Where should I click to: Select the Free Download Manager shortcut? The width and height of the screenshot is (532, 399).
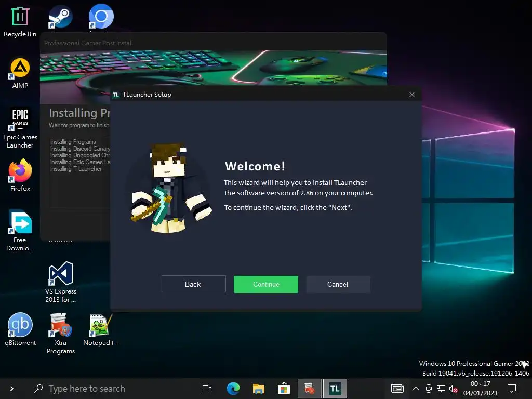pos(20,231)
